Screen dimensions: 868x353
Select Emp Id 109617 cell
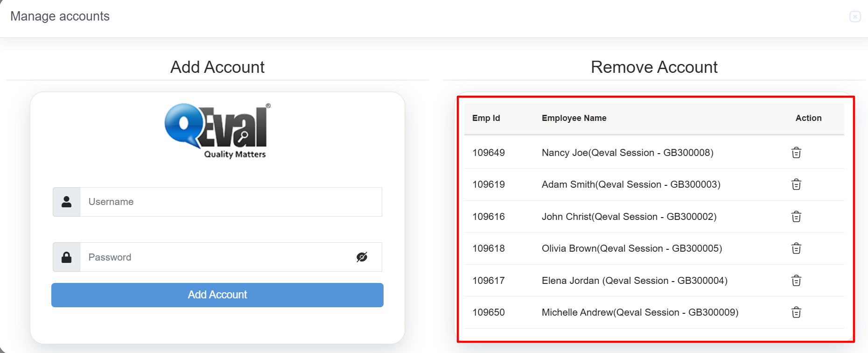click(489, 281)
